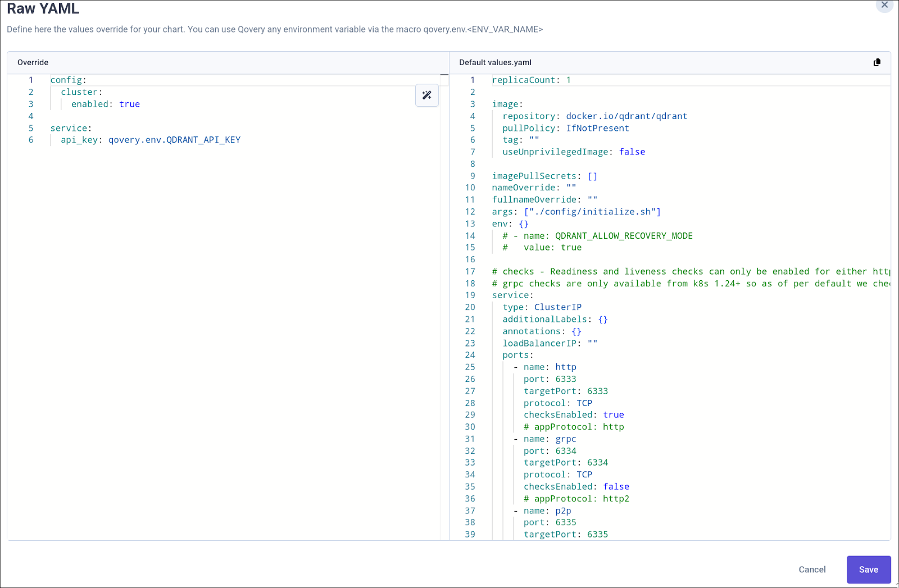Click 'targetPort: 6334' line
Image resolution: width=899 pixels, height=588 pixels.
pyautogui.click(x=566, y=463)
